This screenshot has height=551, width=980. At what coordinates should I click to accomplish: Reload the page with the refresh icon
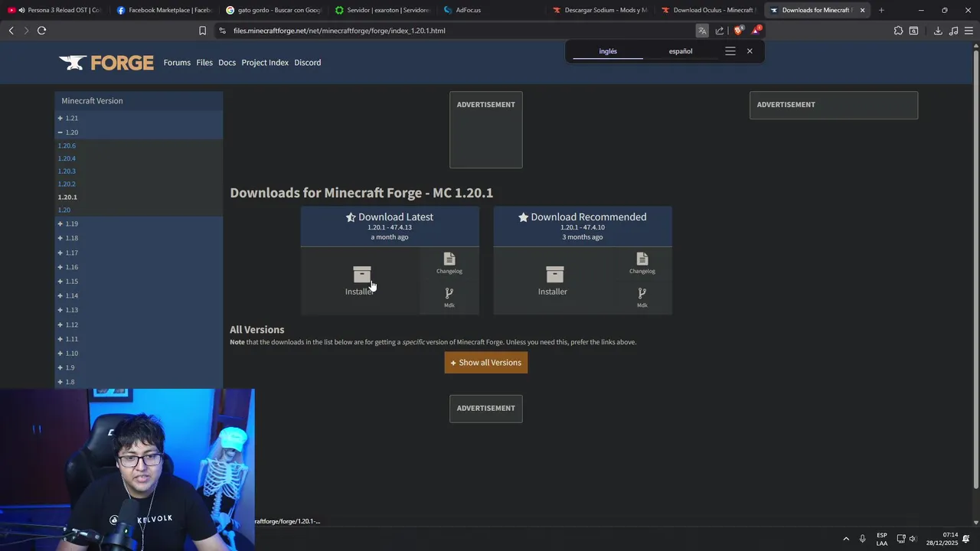click(x=41, y=31)
